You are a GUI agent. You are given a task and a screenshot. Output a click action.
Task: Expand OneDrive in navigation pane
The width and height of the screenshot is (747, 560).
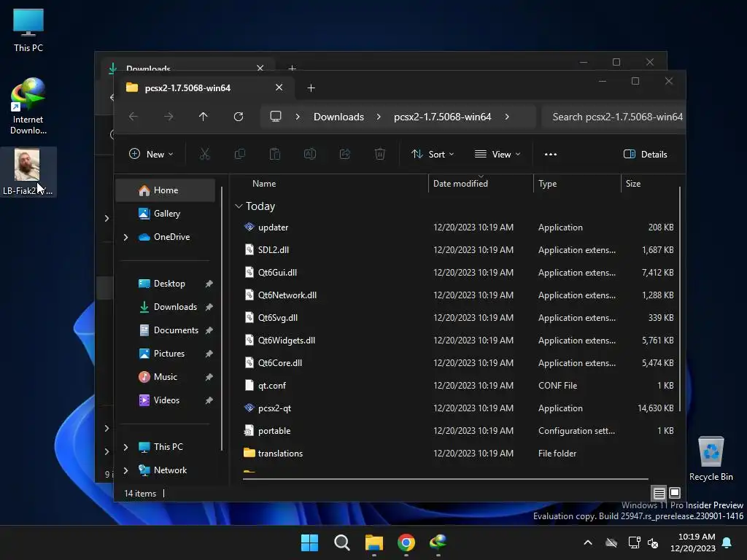tap(125, 237)
